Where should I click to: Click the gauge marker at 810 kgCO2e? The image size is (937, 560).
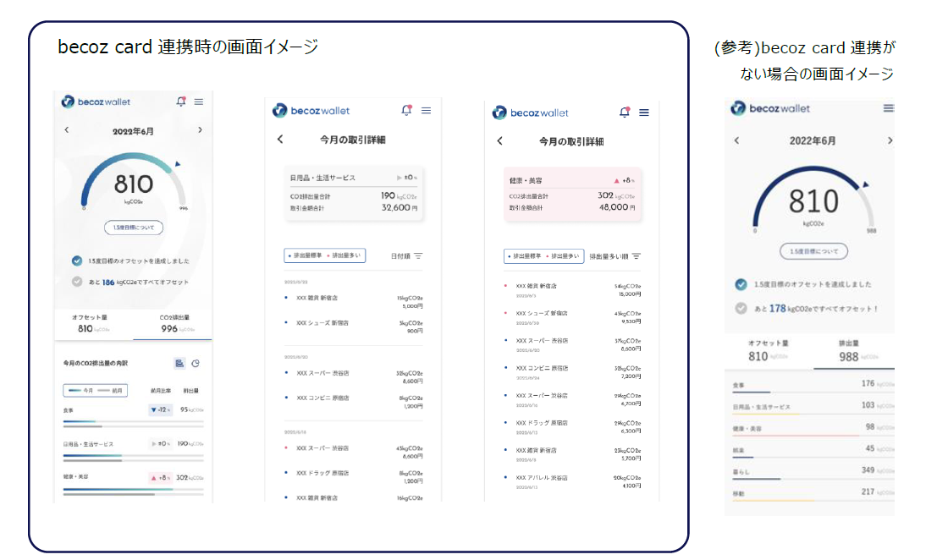click(x=176, y=163)
